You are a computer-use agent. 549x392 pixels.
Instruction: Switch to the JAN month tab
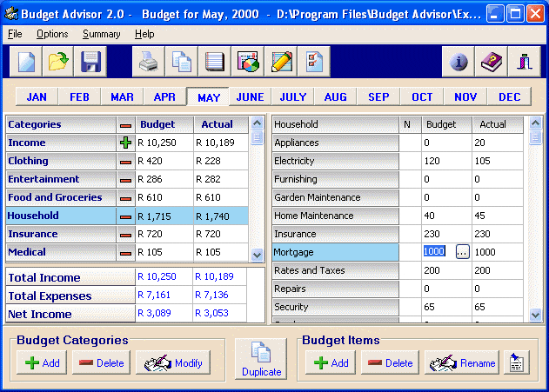click(37, 96)
